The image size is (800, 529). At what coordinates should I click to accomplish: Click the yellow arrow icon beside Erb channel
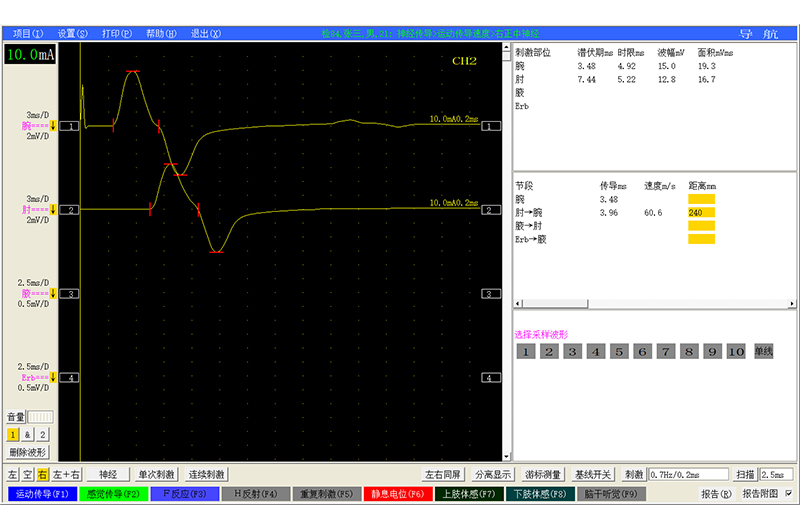[x=53, y=378]
